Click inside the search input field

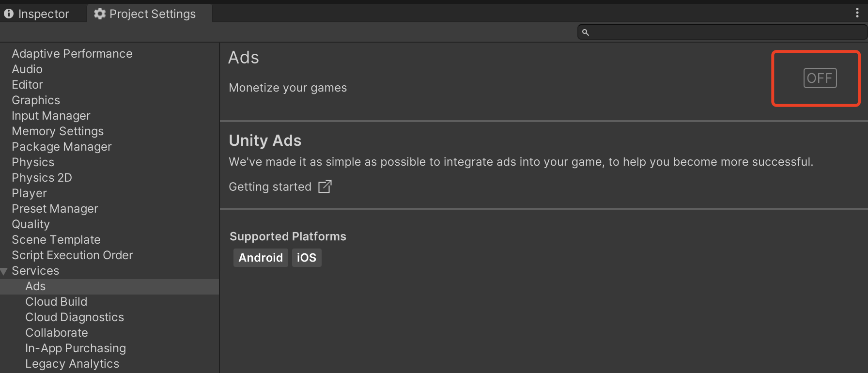point(702,32)
